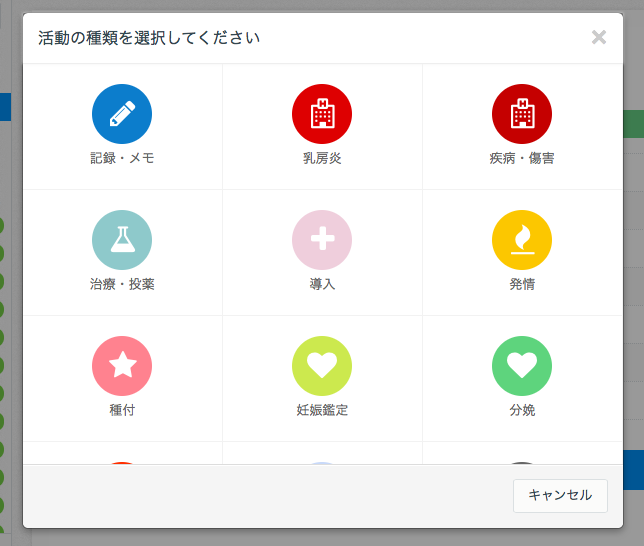Click the pink 導入 plus icon
644x546 pixels.
click(x=322, y=240)
